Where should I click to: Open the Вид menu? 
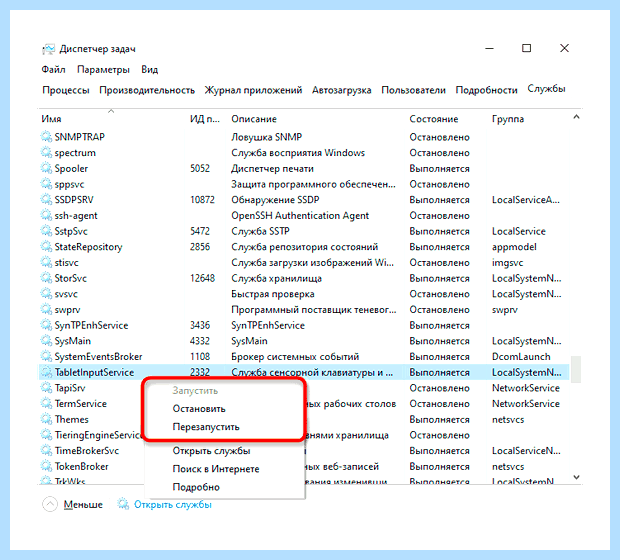click(149, 70)
